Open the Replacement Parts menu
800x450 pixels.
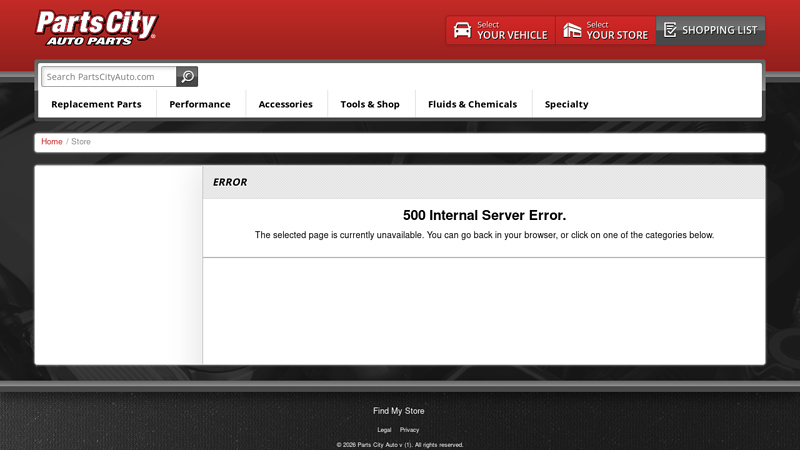[96, 104]
